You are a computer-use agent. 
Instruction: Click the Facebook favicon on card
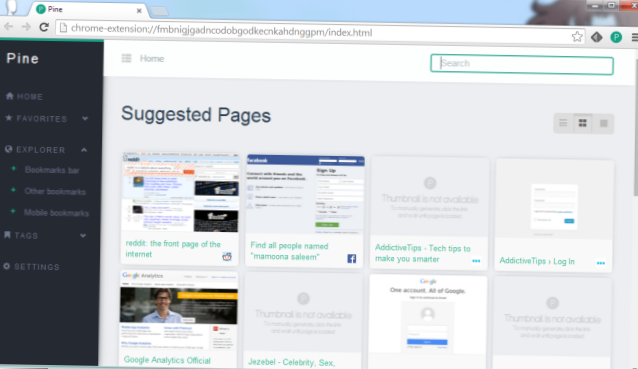coord(352,258)
